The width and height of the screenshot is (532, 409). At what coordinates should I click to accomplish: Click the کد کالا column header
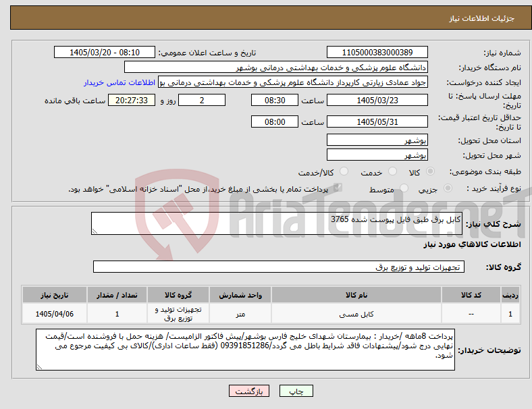click(x=471, y=295)
